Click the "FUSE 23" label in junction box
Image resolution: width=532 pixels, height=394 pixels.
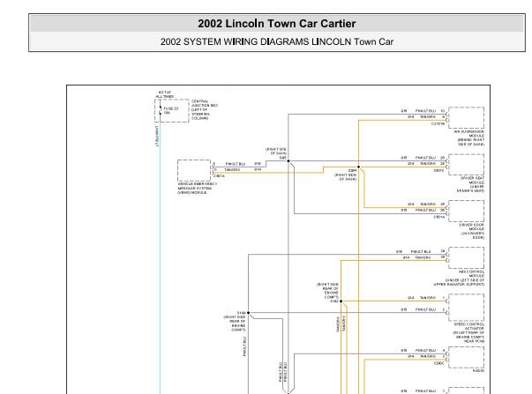click(x=171, y=108)
